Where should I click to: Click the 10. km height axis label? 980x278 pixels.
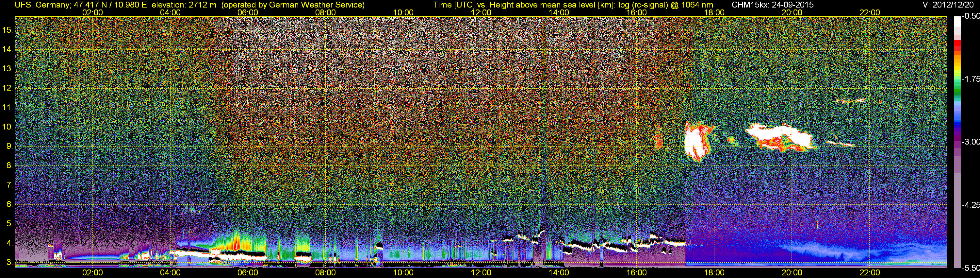pos(8,127)
